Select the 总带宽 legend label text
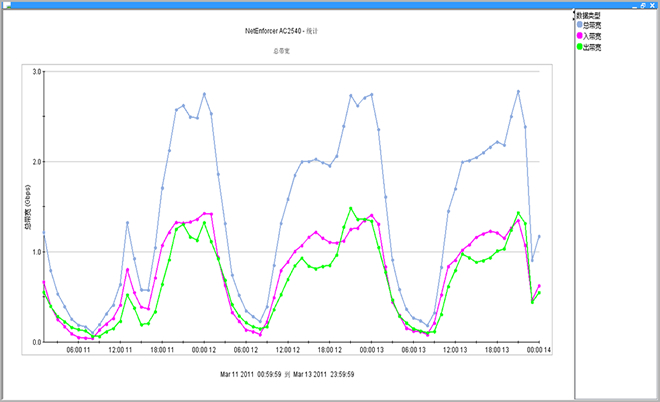660x402 pixels. [x=593, y=26]
